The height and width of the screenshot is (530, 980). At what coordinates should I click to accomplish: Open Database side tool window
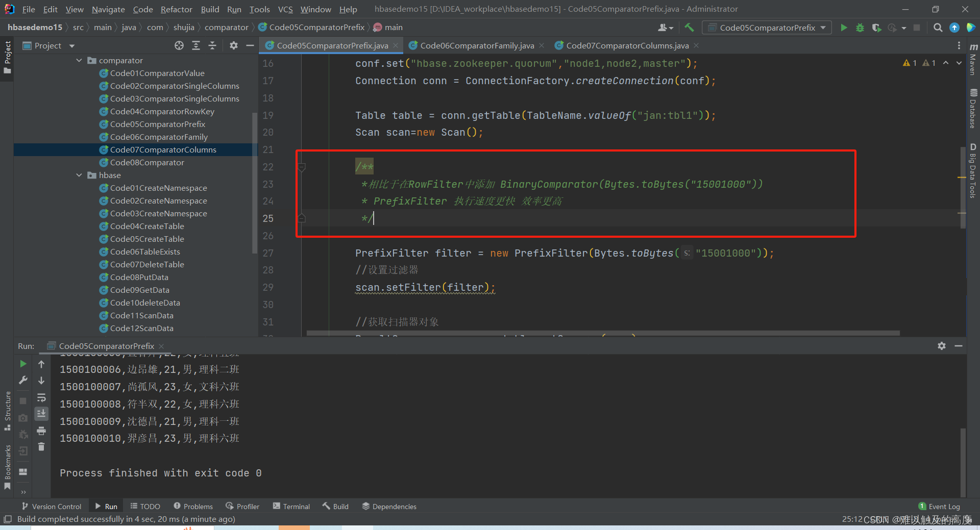973,109
